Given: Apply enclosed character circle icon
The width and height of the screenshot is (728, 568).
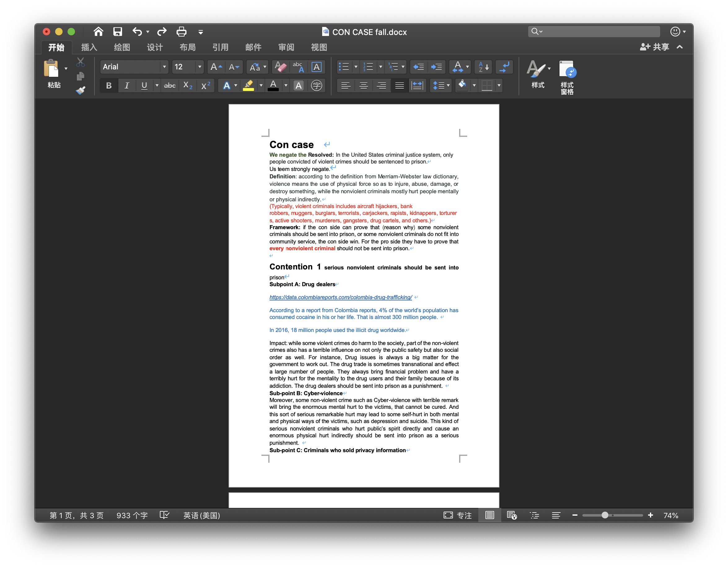Looking at the screenshot, I should click(316, 86).
